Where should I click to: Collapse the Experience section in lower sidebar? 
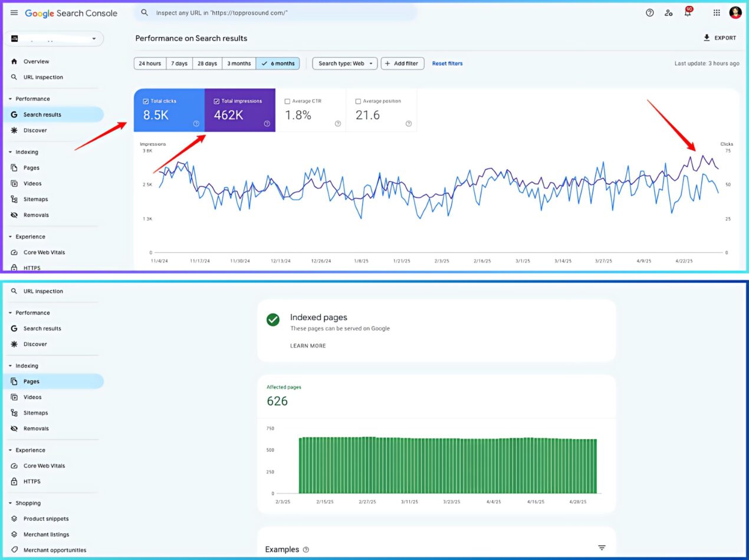pyautogui.click(x=11, y=450)
